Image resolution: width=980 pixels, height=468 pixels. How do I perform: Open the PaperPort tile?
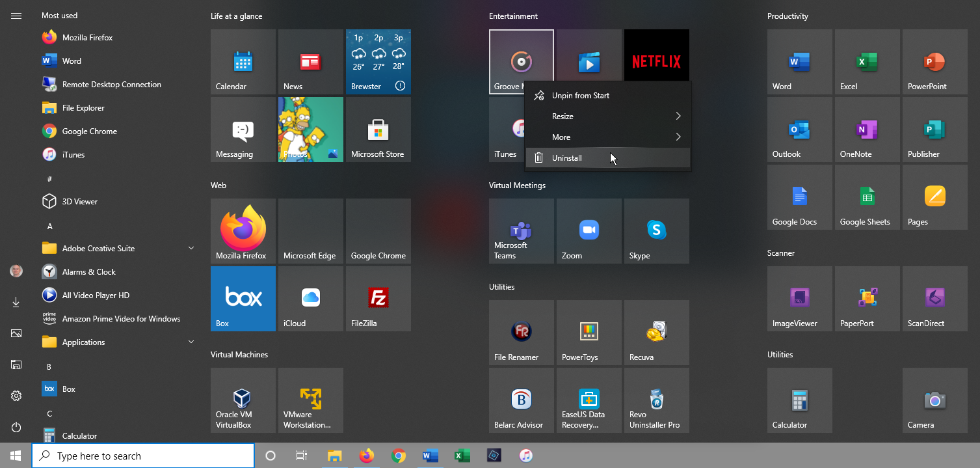click(867, 299)
